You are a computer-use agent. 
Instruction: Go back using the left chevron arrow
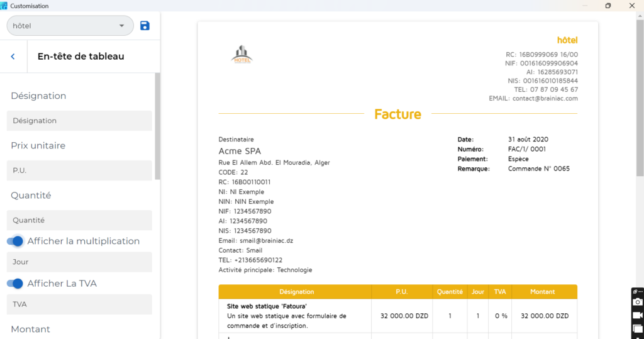(x=13, y=57)
